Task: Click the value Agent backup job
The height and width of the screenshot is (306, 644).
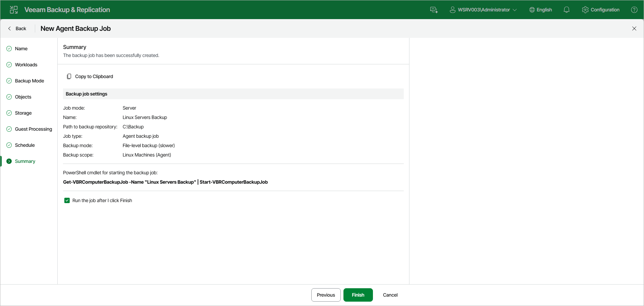Action: point(141,136)
